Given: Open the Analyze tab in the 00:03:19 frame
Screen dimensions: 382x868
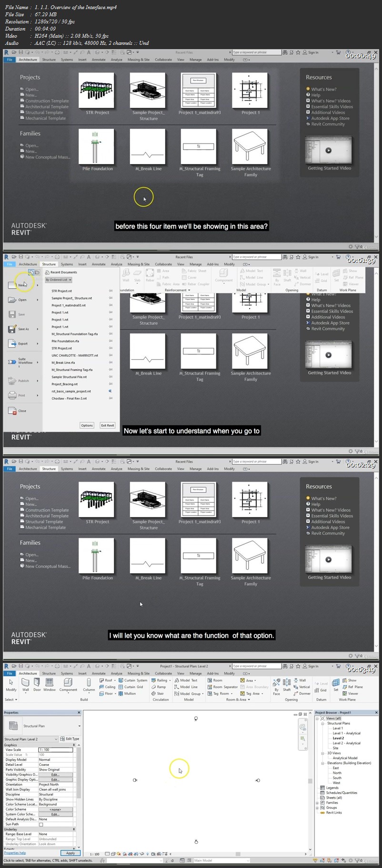Looking at the screenshot, I should pos(117,673).
